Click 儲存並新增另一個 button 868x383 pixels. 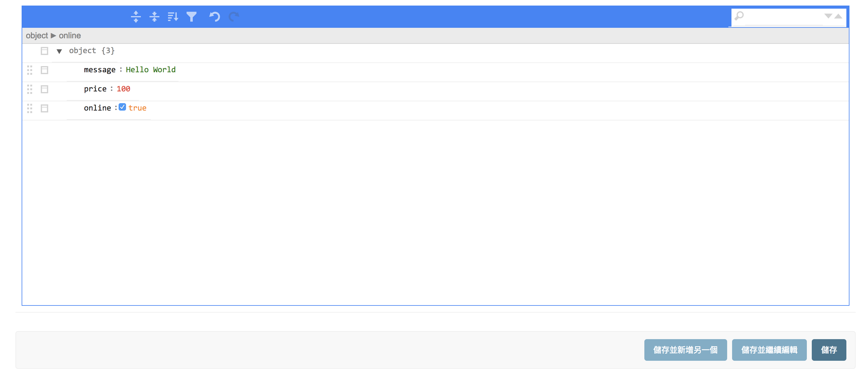coord(685,350)
